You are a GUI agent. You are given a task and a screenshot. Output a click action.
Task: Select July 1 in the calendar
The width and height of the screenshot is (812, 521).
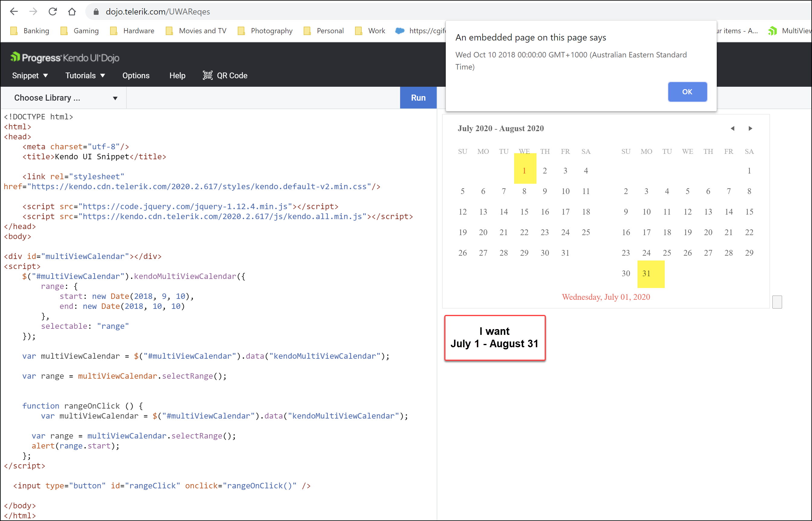coord(524,171)
